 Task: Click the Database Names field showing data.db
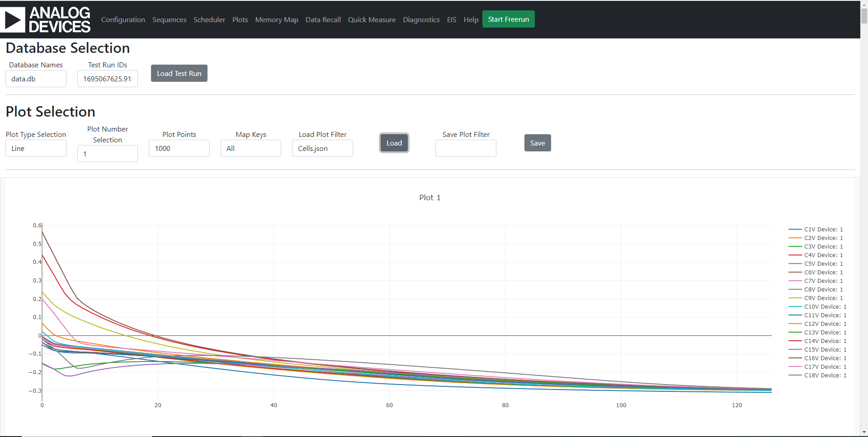coord(36,78)
